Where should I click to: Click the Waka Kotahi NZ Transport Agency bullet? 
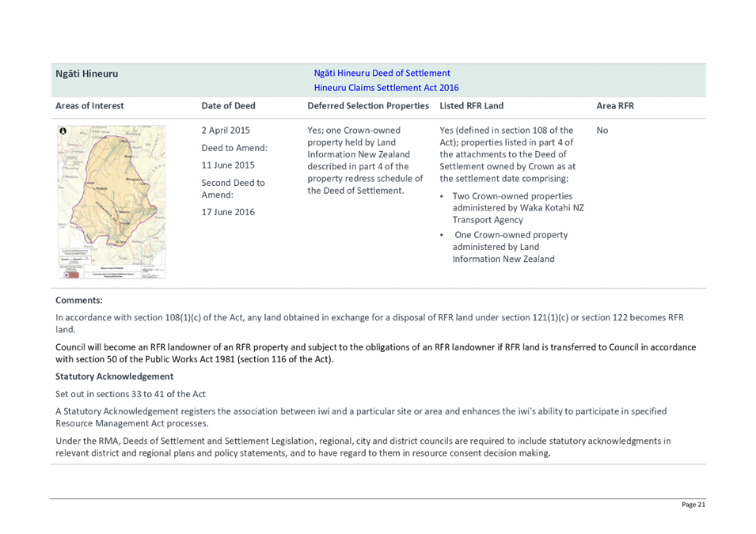[x=518, y=208]
